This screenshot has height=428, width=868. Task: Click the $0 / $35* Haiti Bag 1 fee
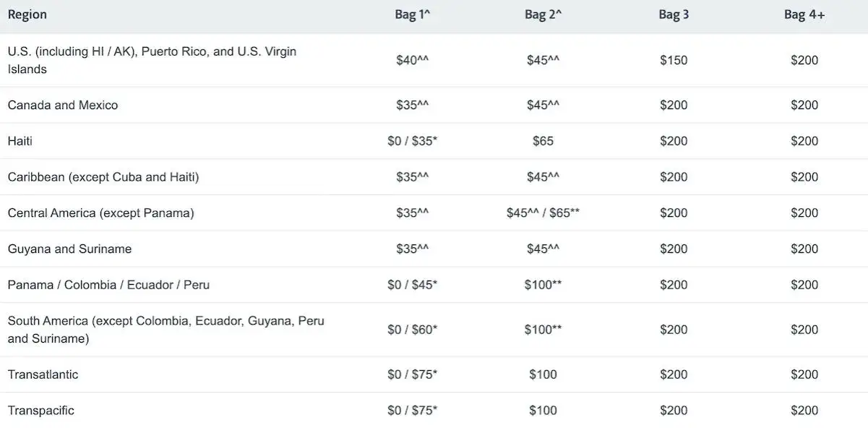413,141
